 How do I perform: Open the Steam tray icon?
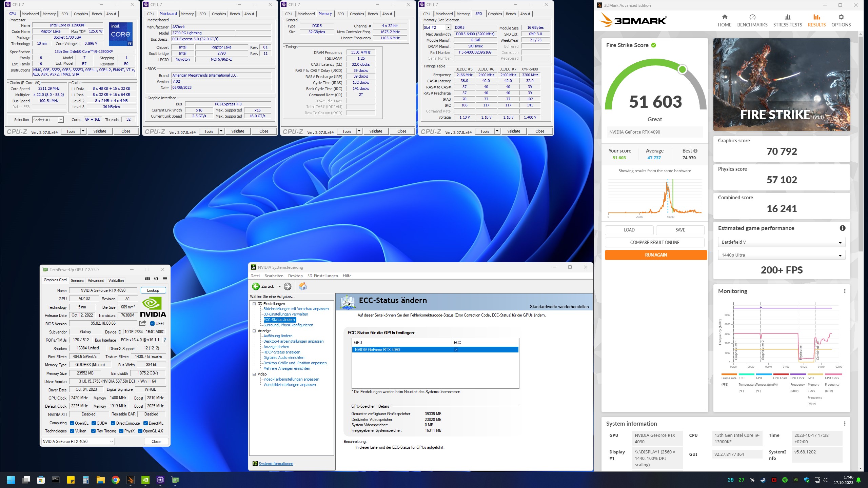click(x=763, y=480)
